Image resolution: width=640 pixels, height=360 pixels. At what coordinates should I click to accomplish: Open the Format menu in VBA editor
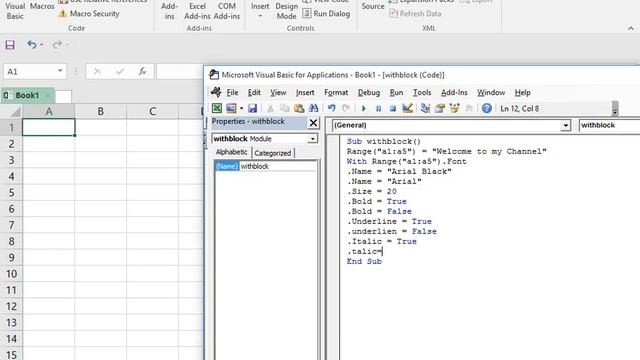coord(336,93)
